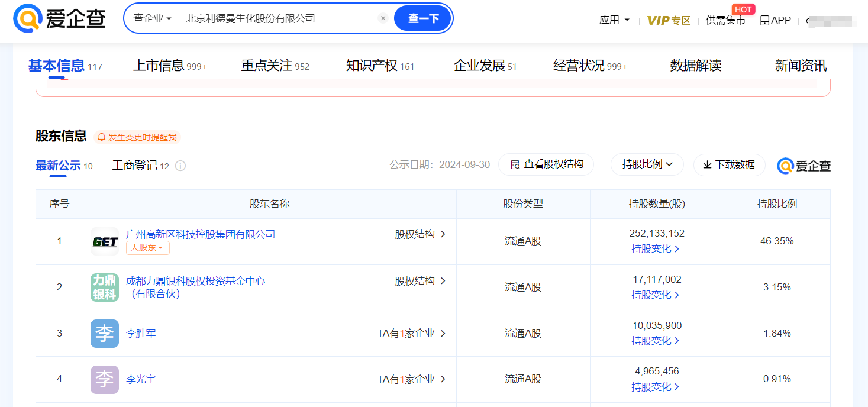Go to 供需集市
868x407 pixels.
725,20
